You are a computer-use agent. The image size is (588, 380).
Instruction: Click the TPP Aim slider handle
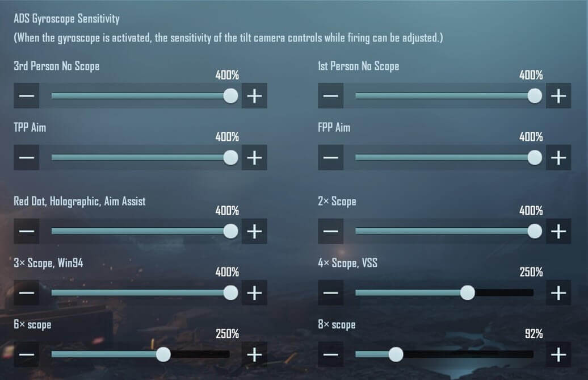230,157
